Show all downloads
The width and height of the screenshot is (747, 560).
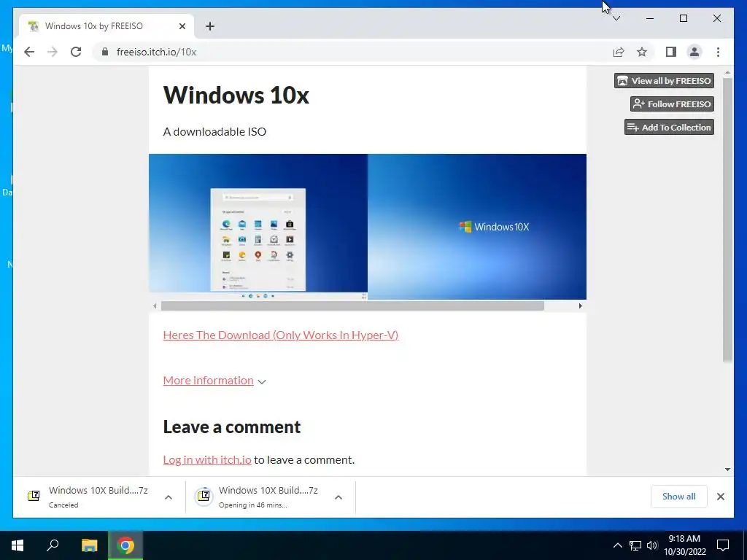click(x=679, y=496)
